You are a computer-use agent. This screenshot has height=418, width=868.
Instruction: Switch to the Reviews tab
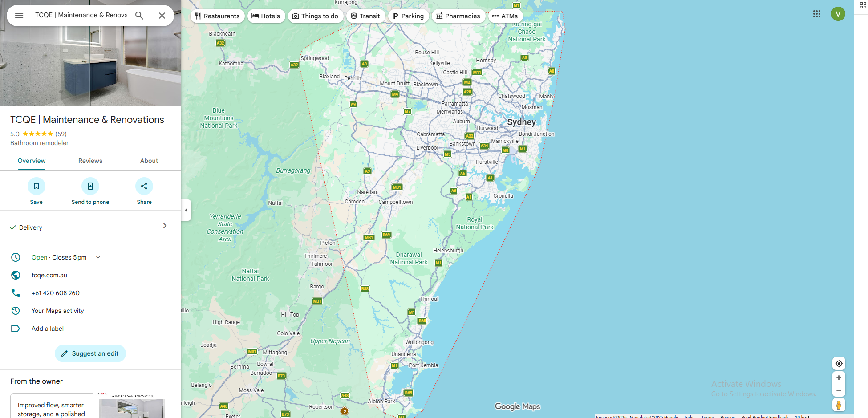pyautogui.click(x=90, y=161)
